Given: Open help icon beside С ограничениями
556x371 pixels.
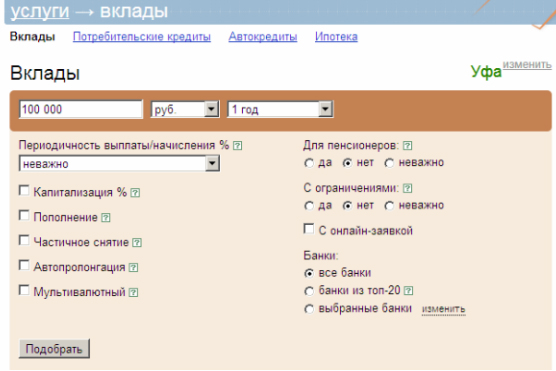Looking at the screenshot, I should [x=407, y=188].
